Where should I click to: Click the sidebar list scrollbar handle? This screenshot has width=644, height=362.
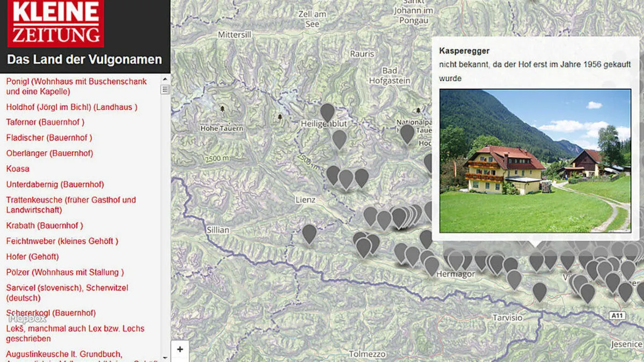(165, 90)
